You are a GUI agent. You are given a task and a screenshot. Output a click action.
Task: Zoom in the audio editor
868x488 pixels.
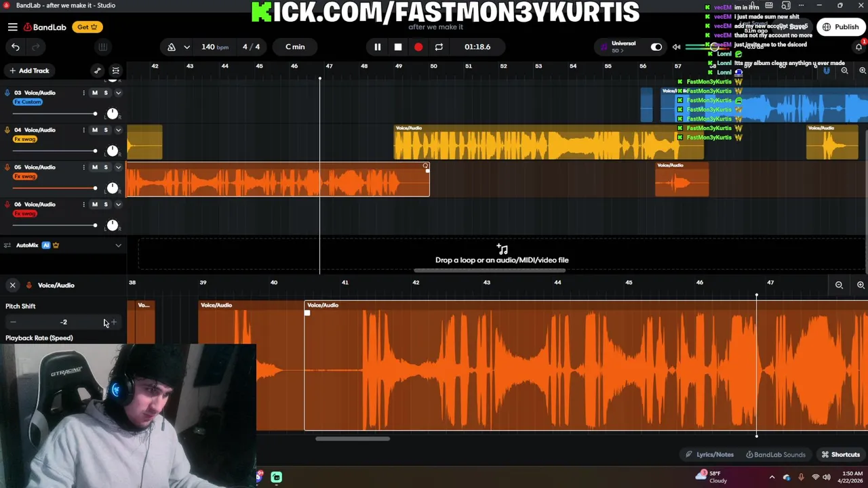click(x=861, y=285)
